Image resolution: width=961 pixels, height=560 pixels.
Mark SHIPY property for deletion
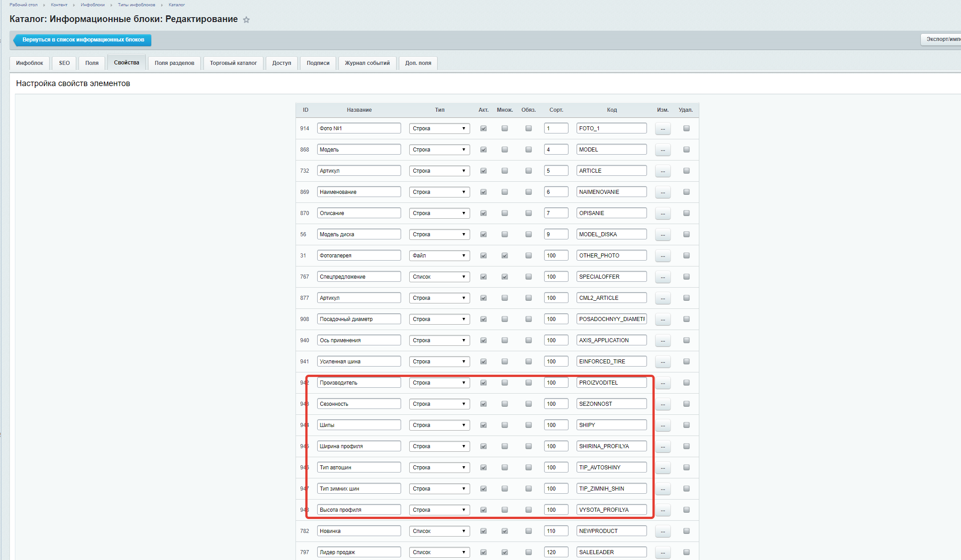point(686,425)
